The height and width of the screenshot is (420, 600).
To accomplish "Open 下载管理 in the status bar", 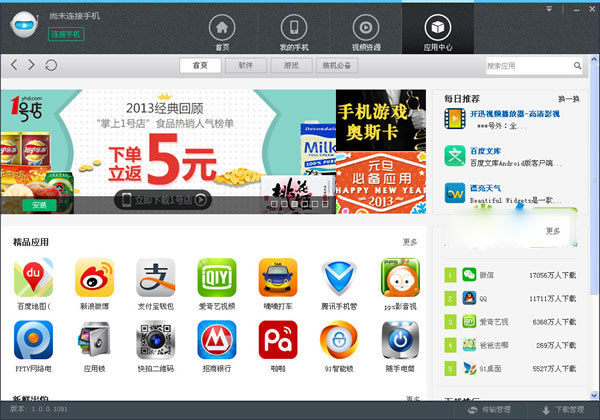I will click(x=563, y=410).
